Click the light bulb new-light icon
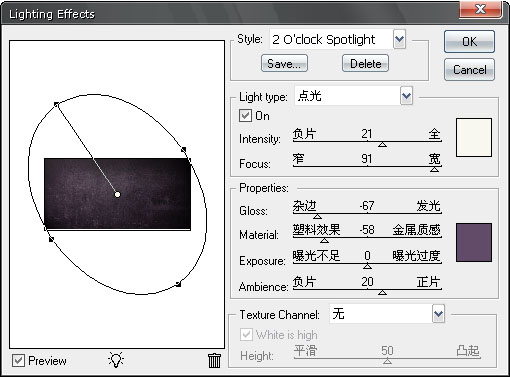 [116, 360]
